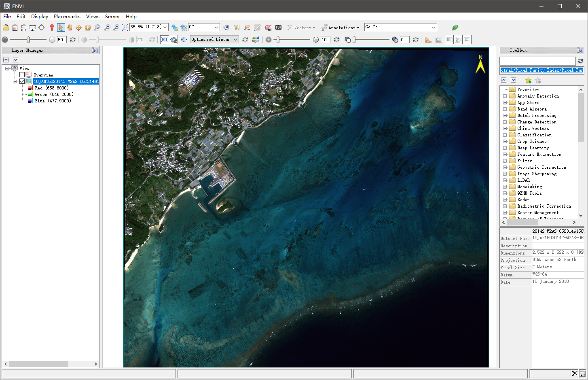This screenshot has width=588, height=380.
Task: Reset sharpen value beside 10 field
Action: coord(336,40)
